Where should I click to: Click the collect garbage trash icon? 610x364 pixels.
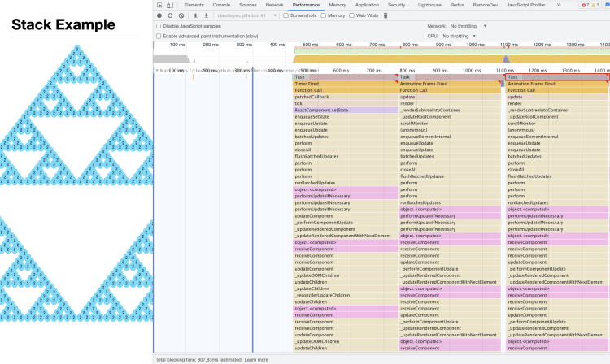pyautogui.click(x=386, y=15)
